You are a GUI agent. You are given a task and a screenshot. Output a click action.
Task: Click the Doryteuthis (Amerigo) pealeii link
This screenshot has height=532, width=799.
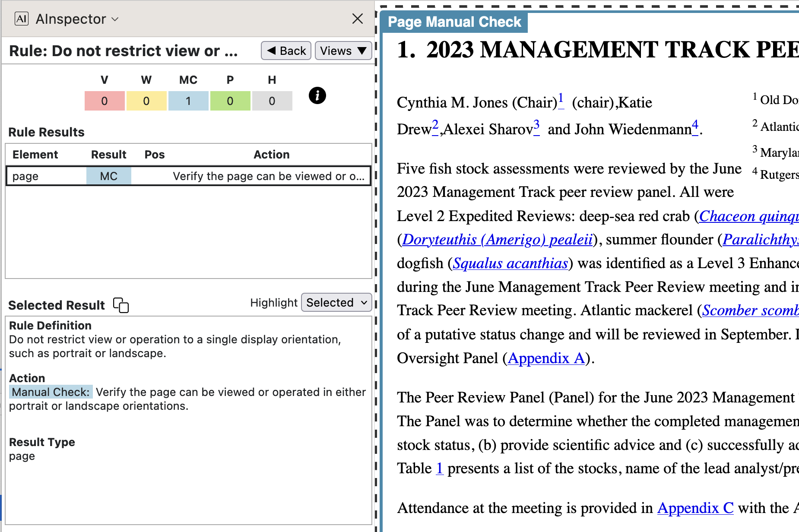tap(497, 240)
